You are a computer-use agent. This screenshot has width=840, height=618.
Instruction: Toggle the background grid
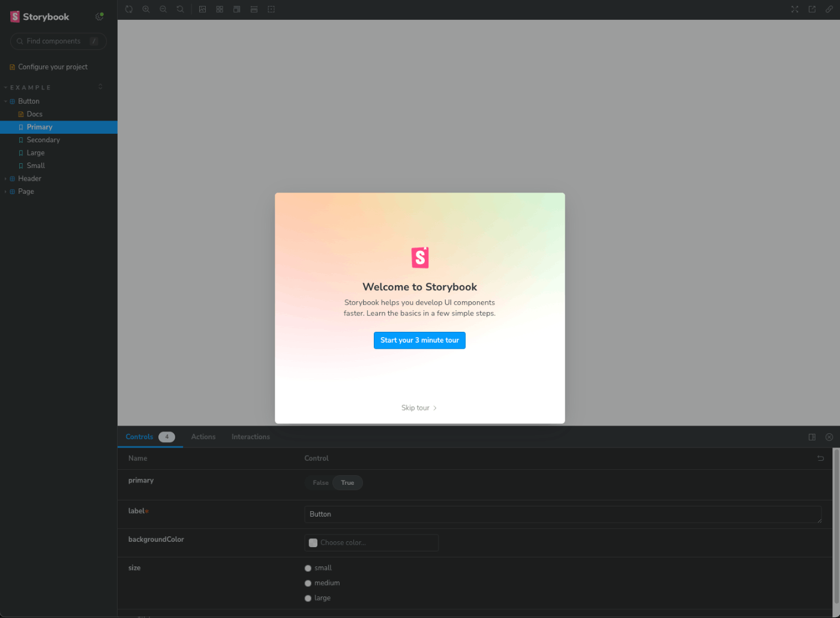pos(220,10)
